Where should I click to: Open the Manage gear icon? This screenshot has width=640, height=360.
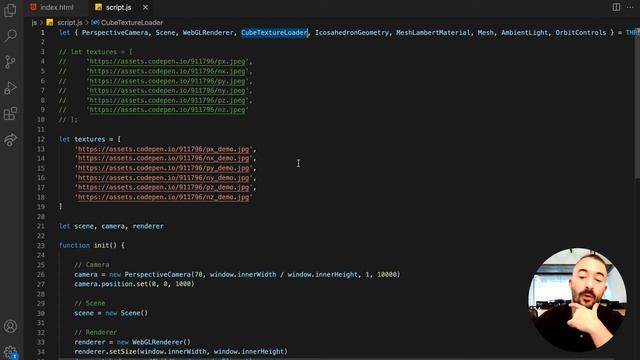[x=10, y=351]
